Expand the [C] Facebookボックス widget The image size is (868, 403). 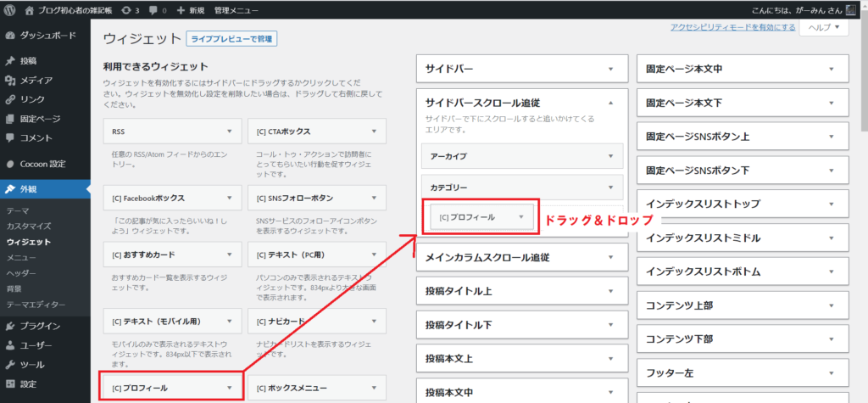click(229, 198)
